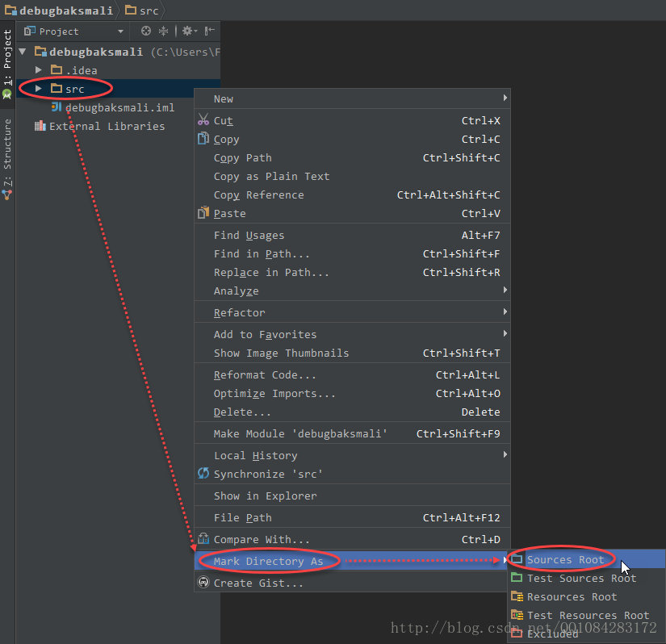The height and width of the screenshot is (644, 666).
Task: Choose File Path menu entry
Action: pyautogui.click(x=352, y=517)
